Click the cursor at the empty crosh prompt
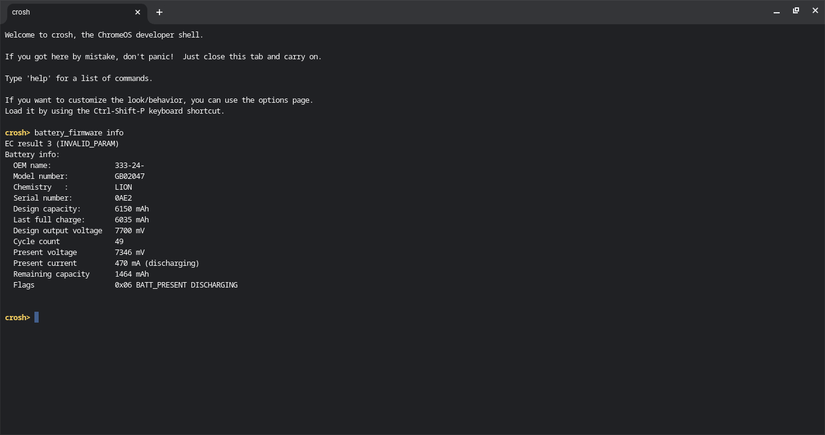 tap(36, 318)
